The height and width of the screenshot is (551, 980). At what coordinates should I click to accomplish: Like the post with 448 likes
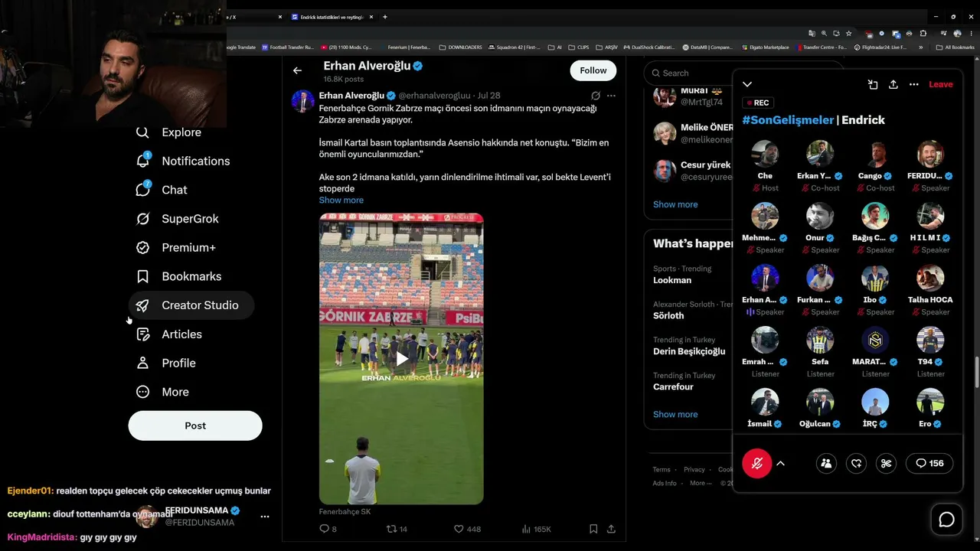[x=467, y=529]
